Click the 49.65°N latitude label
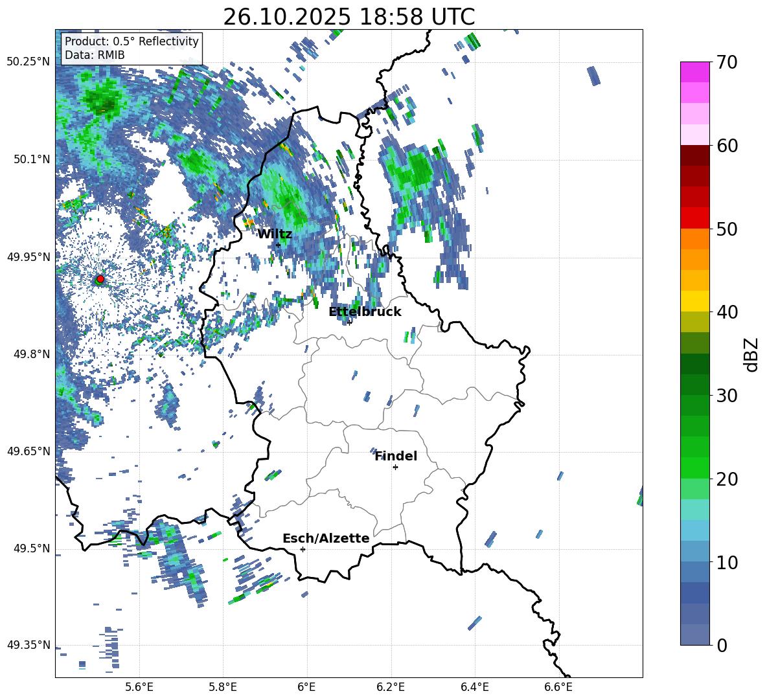Viewport: 767px width, 700px height. click(29, 451)
